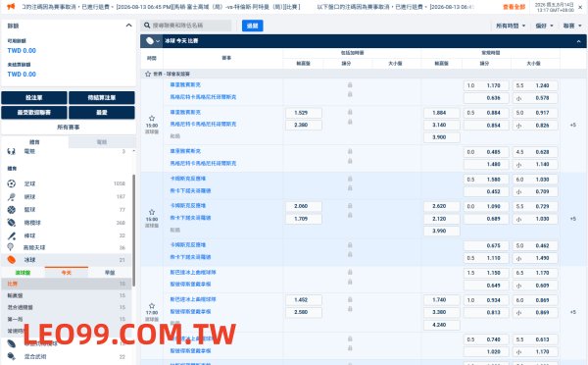Select the esports headset icon

click(x=11, y=151)
